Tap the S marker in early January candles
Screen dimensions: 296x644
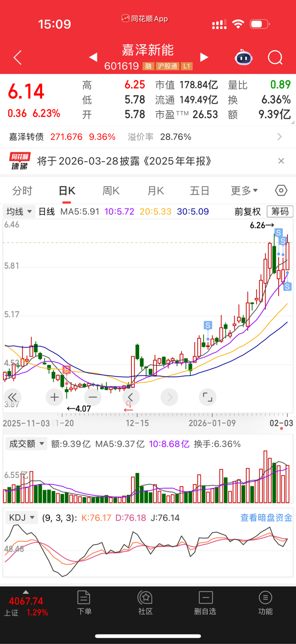coord(208,325)
